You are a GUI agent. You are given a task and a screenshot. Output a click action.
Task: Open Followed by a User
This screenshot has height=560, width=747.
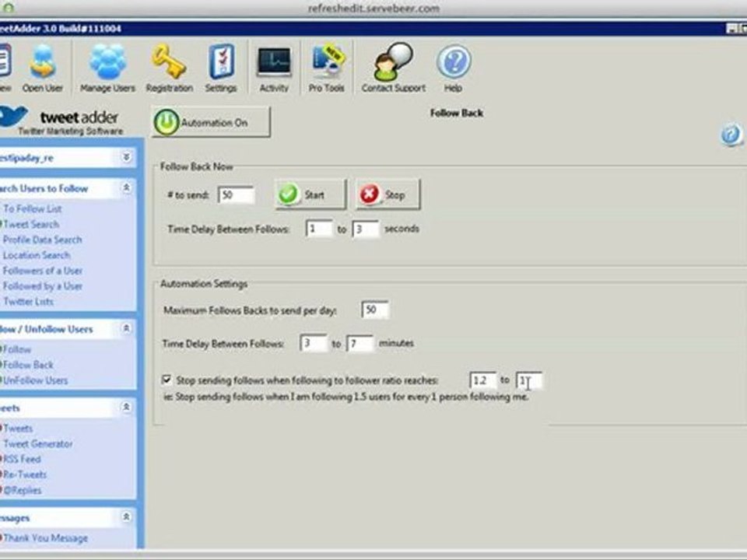[42, 285]
